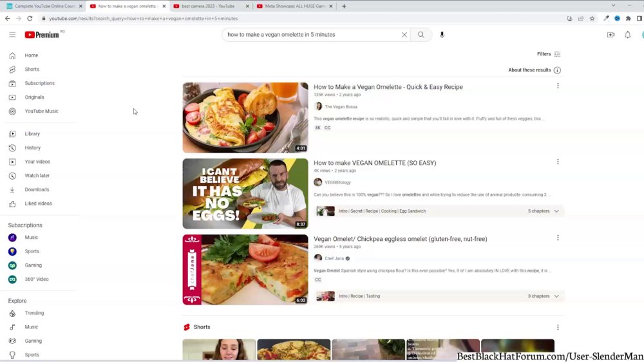Visit The Vegan Bossa channel
Viewport: 644px width, 362px height.
341,107
